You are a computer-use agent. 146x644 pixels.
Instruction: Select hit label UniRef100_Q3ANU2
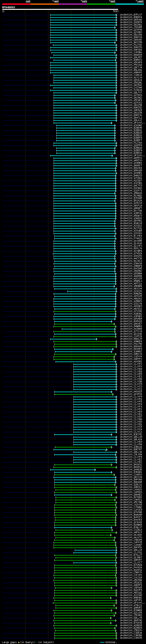(131, 351)
